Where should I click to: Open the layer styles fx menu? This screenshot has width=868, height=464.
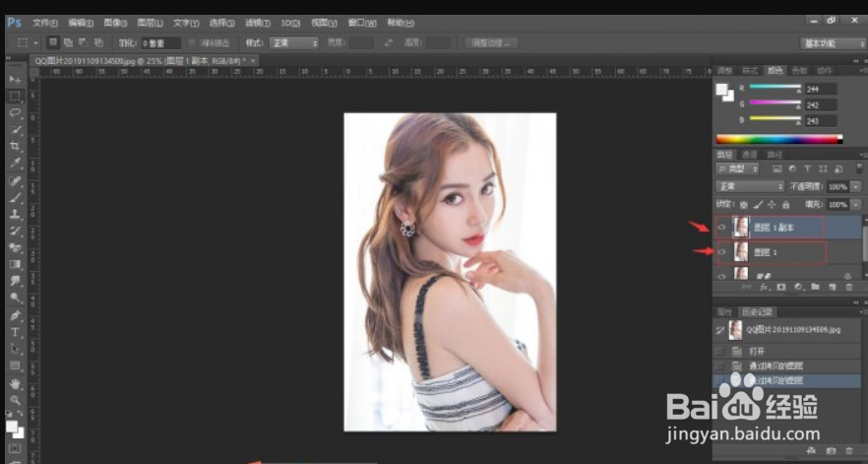(x=765, y=287)
